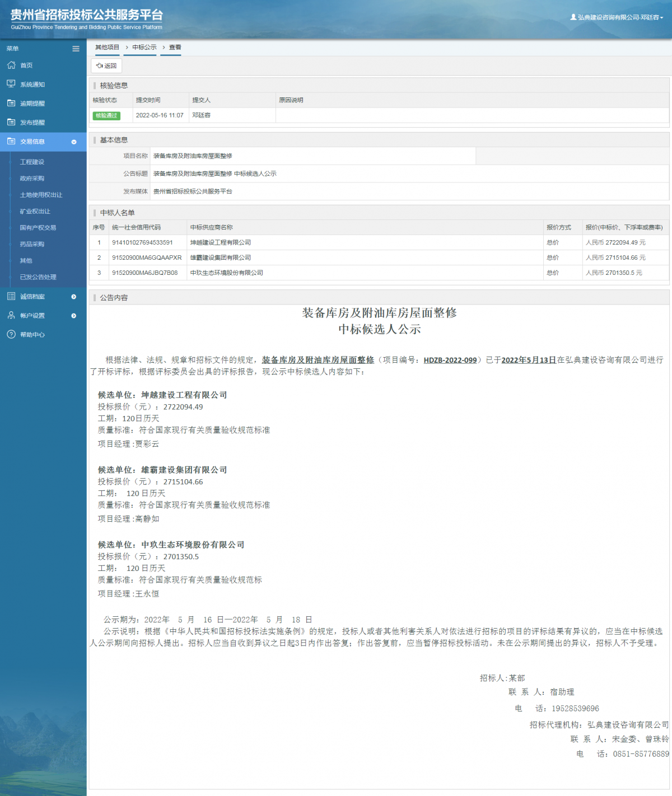Click the hamburger menu icon beside 菜单
The width and height of the screenshot is (672, 796).
tap(76, 49)
